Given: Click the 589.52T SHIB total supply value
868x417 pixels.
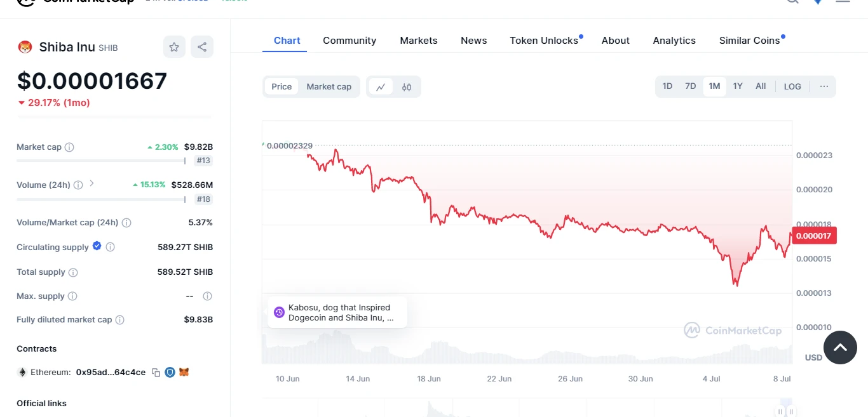Looking at the screenshot, I should pos(186,272).
